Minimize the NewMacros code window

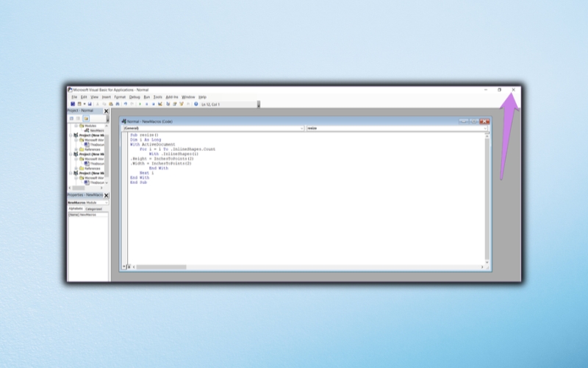(x=464, y=121)
